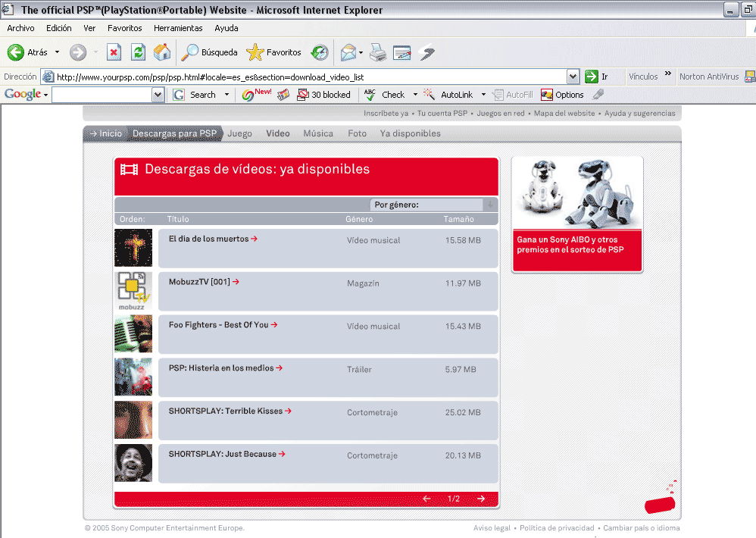Click mobuzz TV logo thumbnail
Viewport: 756px width, 538px height.
(x=133, y=291)
